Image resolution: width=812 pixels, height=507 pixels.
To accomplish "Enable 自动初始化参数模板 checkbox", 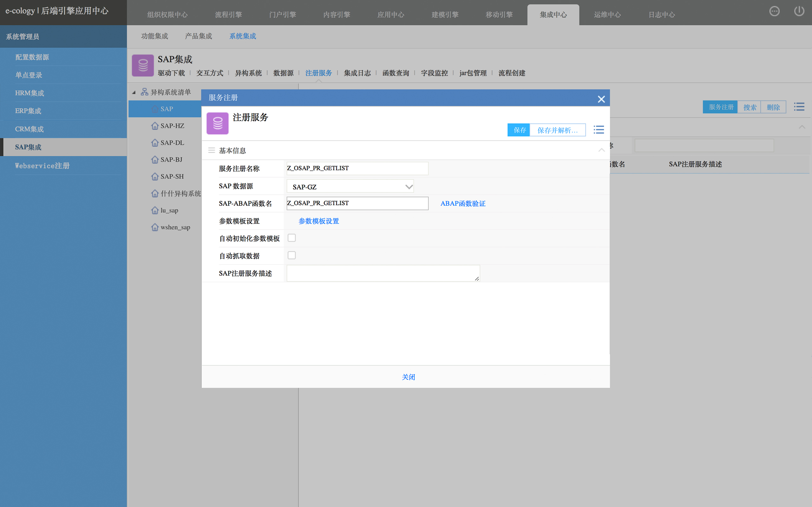I will click(x=291, y=238).
